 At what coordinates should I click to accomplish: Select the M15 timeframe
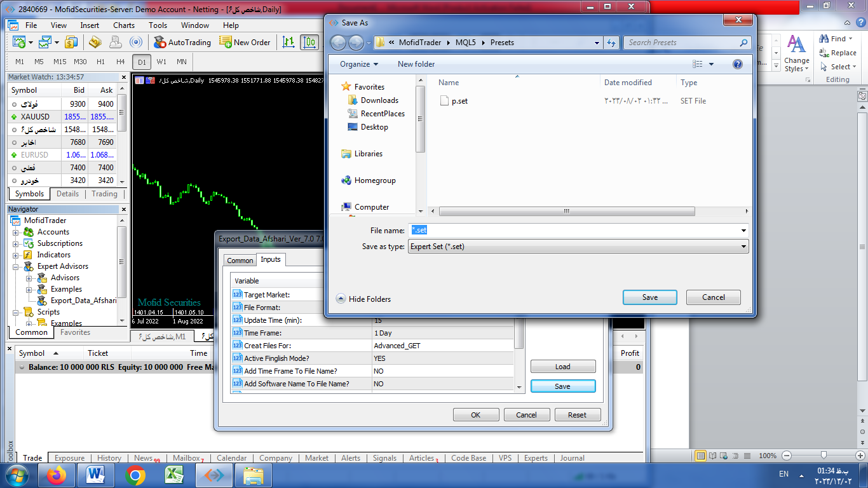click(x=60, y=62)
